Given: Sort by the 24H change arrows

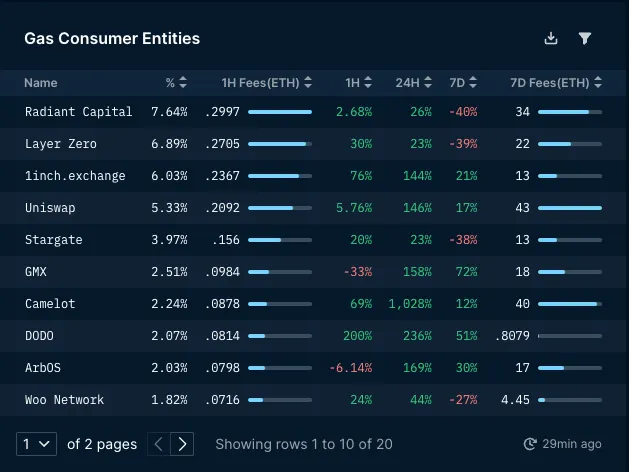Looking at the screenshot, I should [x=428, y=83].
